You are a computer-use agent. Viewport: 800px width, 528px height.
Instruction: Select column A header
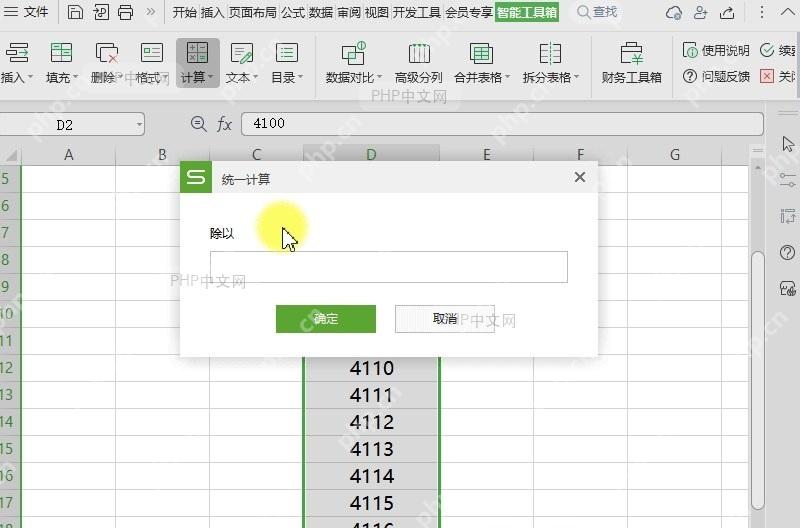click(x=68, y=155)
